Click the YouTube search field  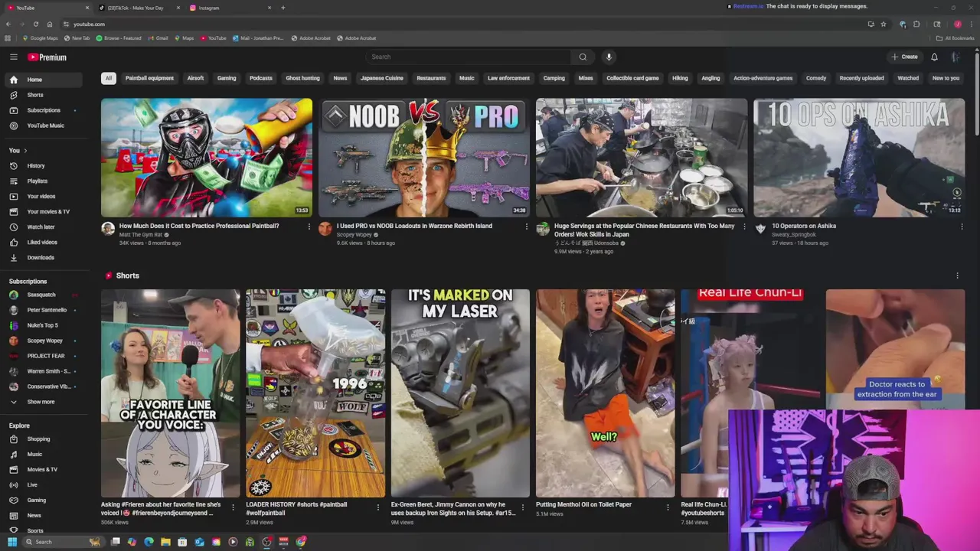point(469,57)
